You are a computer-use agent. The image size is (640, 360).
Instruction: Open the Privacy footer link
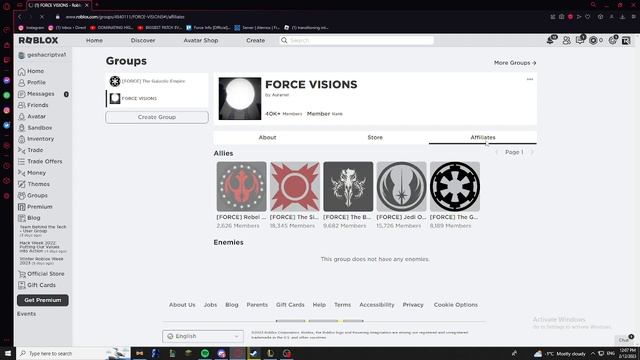(413, 305)
